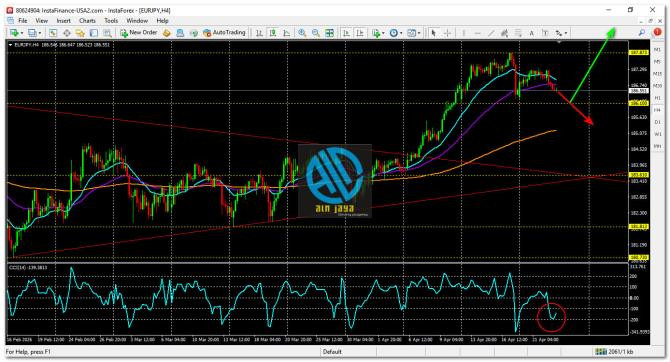Click the Templates icon
The width and height of the screenshot is (670, 362).
tap(411, 33)
